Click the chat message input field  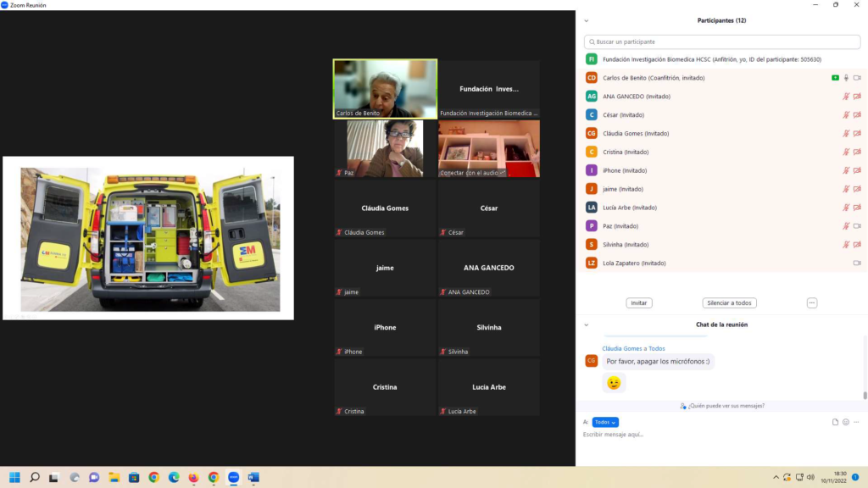coord(722,435)
